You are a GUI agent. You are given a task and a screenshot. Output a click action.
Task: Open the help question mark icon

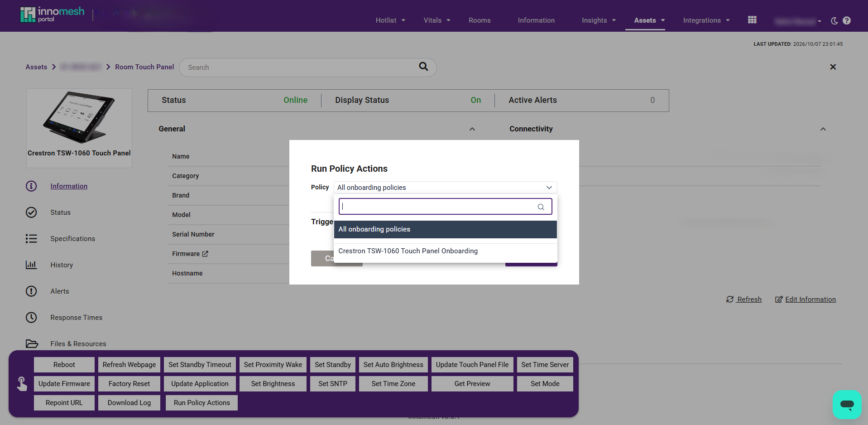pos(847,20)
